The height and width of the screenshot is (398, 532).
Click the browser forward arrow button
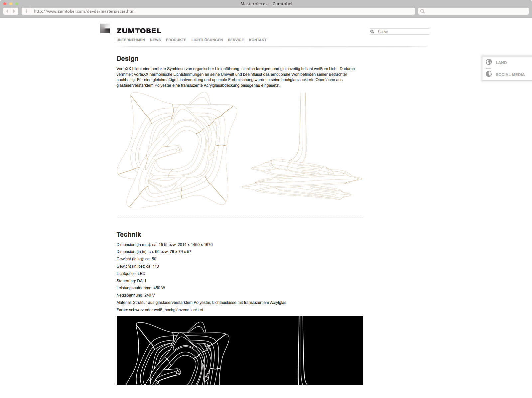click(14, 11)
